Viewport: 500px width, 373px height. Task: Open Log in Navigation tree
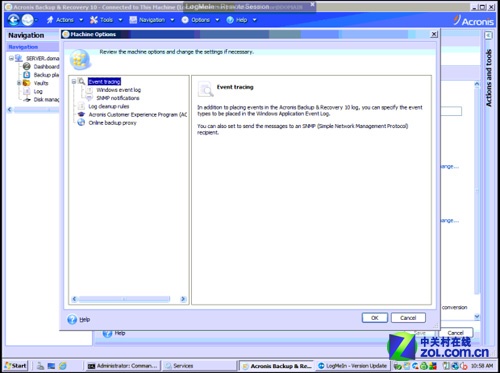[38, 91]
